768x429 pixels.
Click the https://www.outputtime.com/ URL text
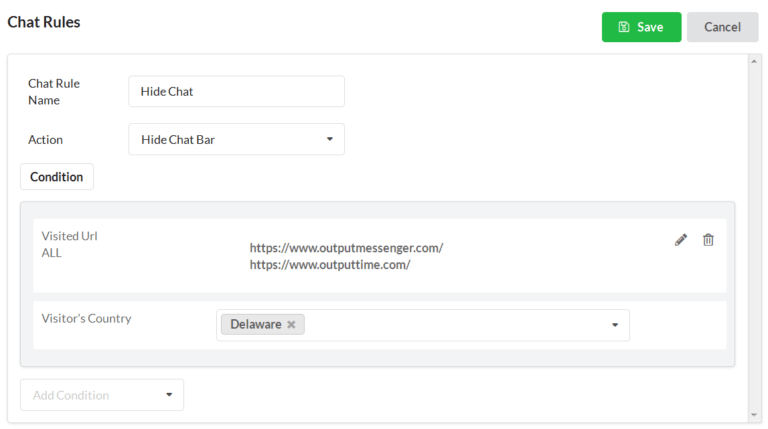(x=330, y=264)
